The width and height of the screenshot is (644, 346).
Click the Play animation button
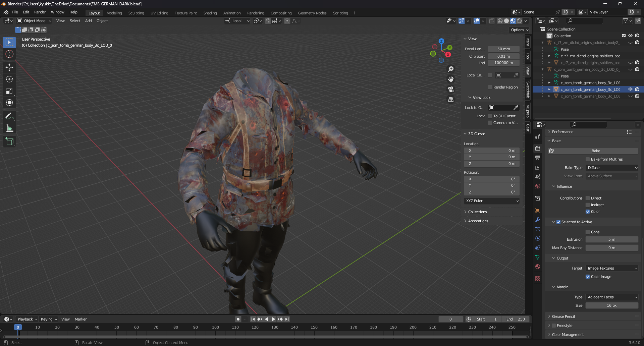point(273,319)
